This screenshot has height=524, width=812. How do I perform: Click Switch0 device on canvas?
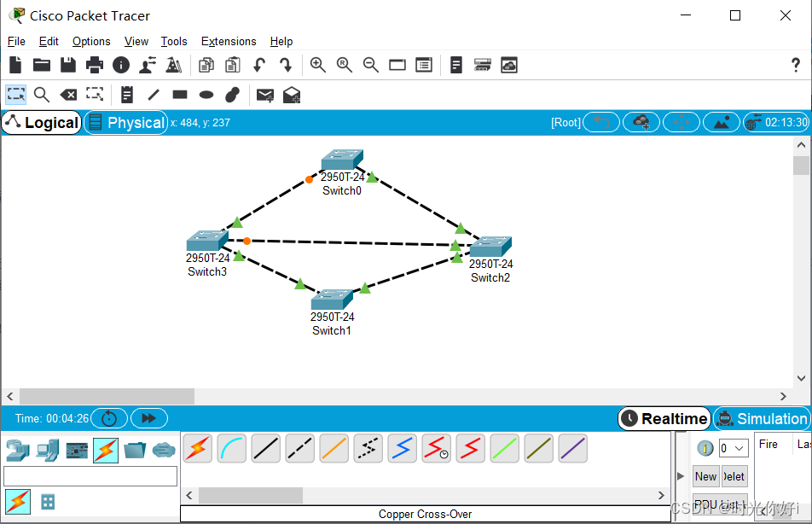(x=342, y=160)
